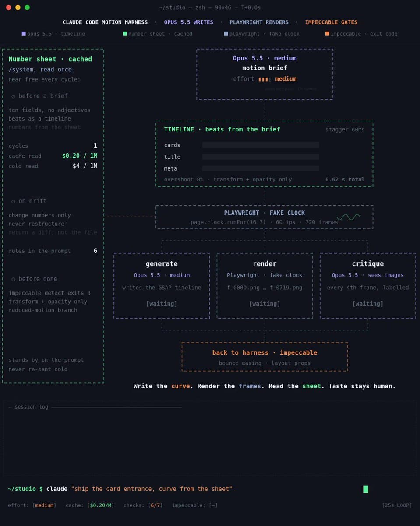
Task: Click 'overshoot 0% · transform + opacity only'
Action: point(228,179)
